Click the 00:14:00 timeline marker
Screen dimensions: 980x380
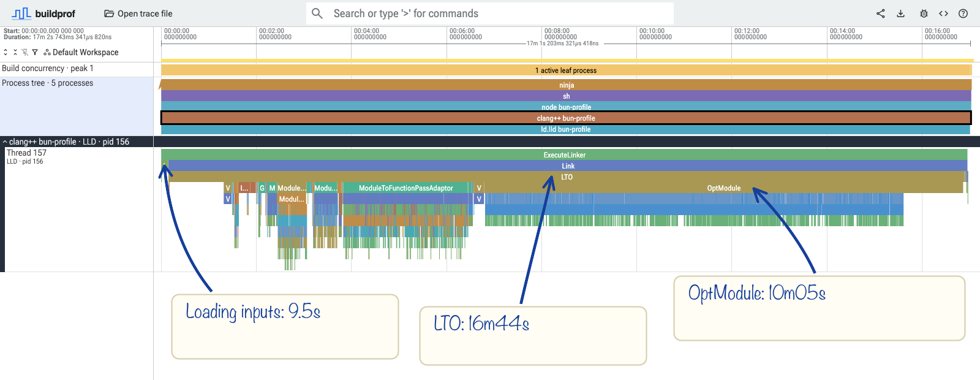(x=846, y=34)
